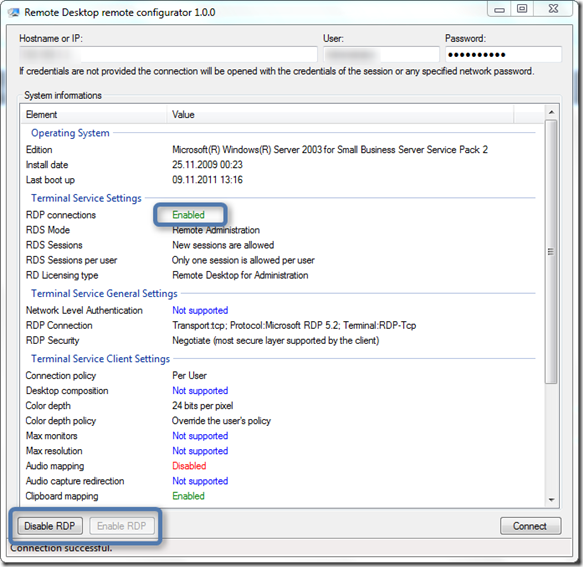Collapse Terminal Service General Settings group
This screenshot has height=567, width=583.
pos(104,293)
